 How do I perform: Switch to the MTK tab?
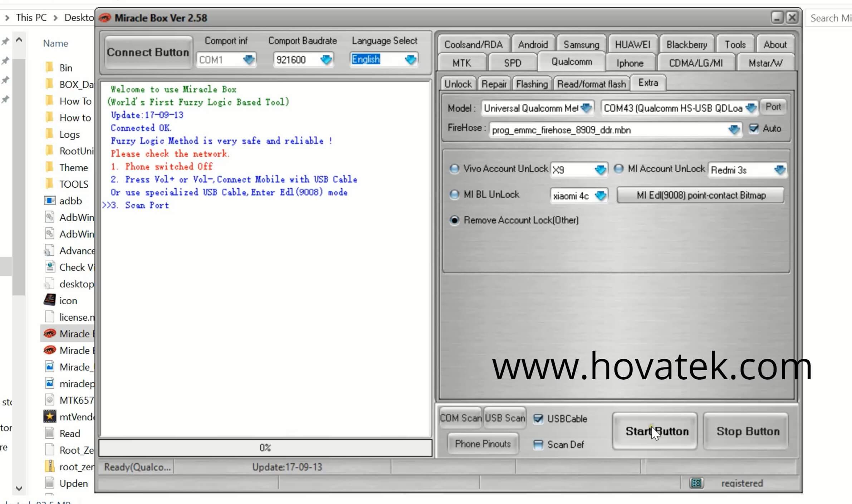coord(461,63)
